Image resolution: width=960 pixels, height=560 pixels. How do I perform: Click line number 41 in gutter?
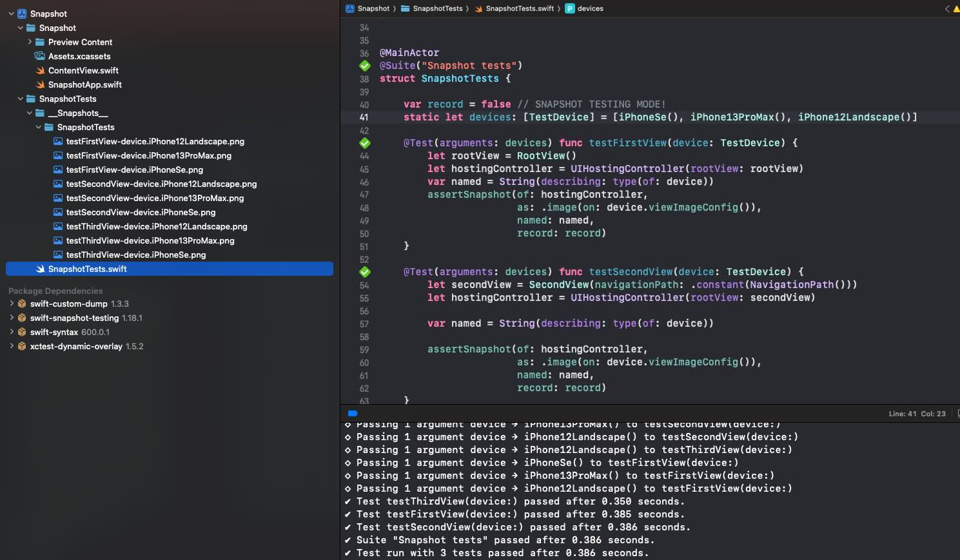tap(364, 117)
